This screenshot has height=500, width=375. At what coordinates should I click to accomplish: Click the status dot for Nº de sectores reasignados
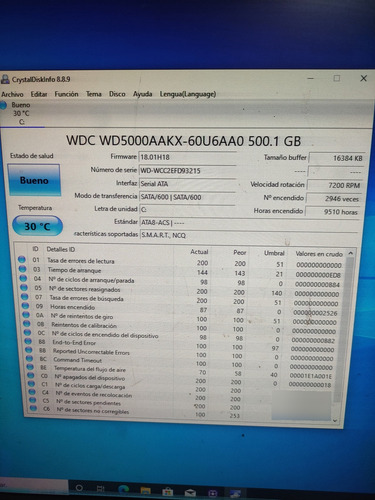tap(24, 287)
